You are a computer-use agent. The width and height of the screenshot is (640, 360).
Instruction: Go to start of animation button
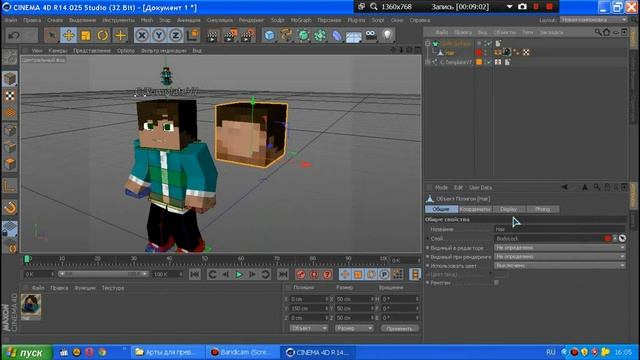[x=195, y=275]
